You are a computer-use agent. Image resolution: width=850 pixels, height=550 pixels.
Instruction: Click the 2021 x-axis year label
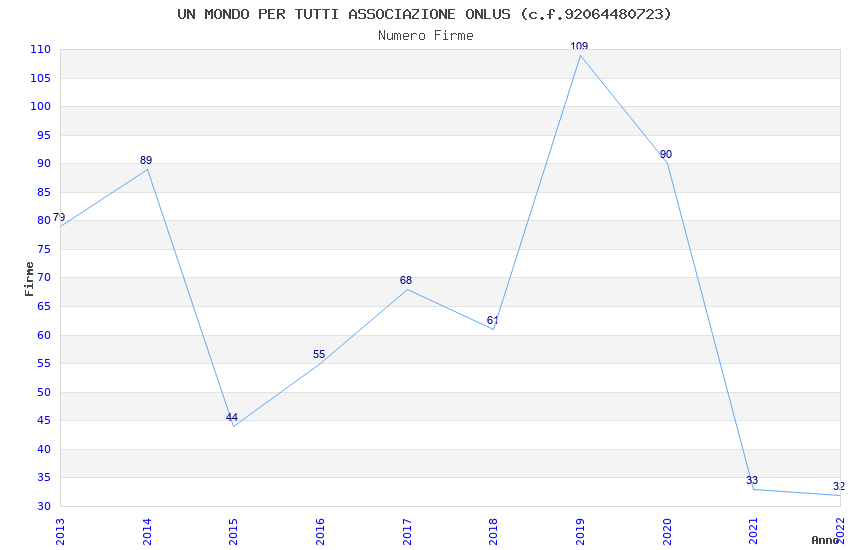(x=754, y=531)
